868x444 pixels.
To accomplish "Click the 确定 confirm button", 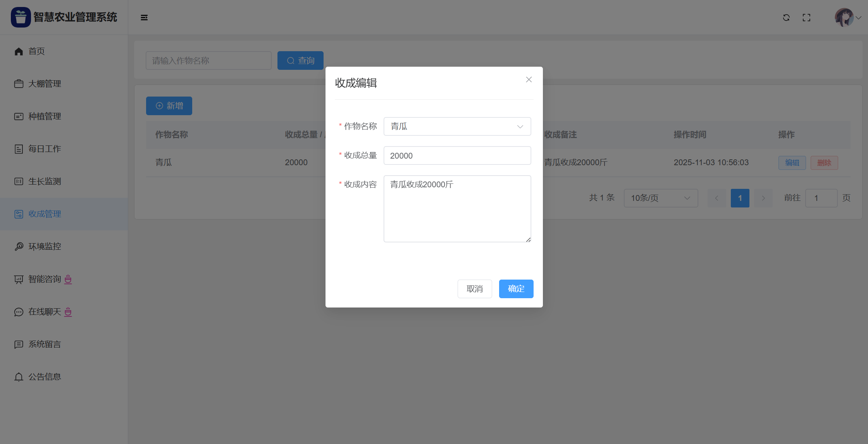I will [516, 289].
